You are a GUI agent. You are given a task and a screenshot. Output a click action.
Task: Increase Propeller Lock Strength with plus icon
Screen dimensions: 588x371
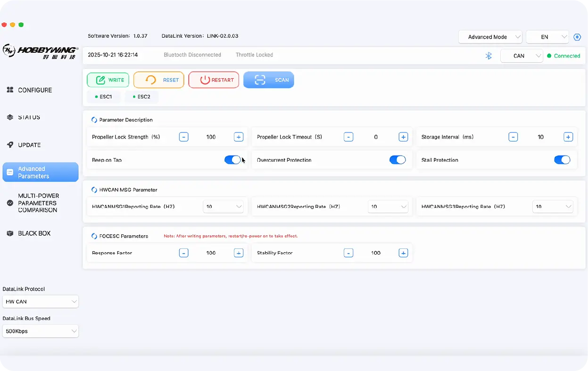239,137
